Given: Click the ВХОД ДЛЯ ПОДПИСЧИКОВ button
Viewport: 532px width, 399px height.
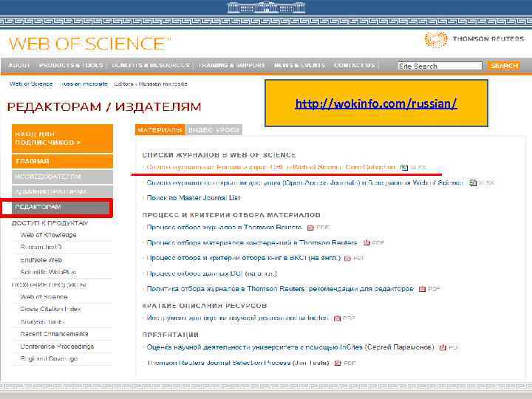Looking at the screenshot, I should (62, 138).
